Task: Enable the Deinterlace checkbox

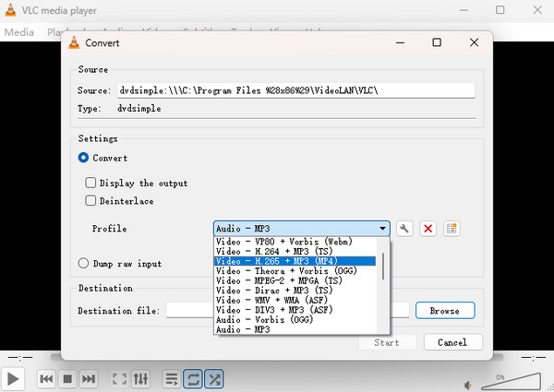Action: 90,200
